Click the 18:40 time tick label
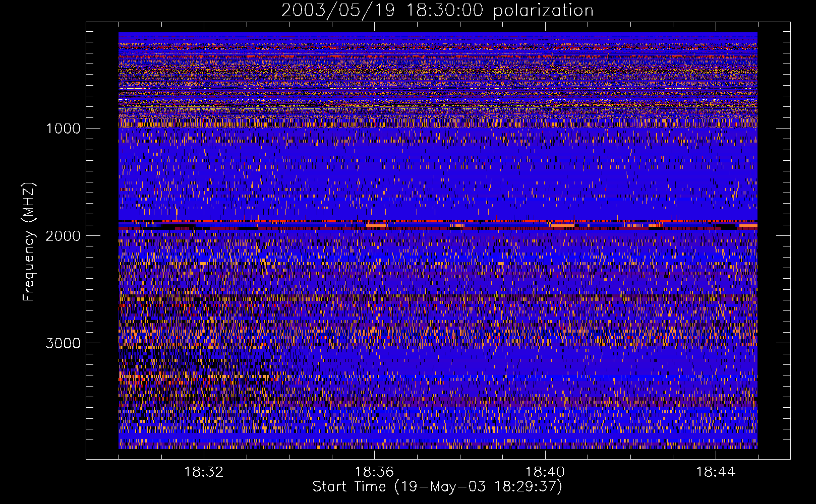 point(545,472)
